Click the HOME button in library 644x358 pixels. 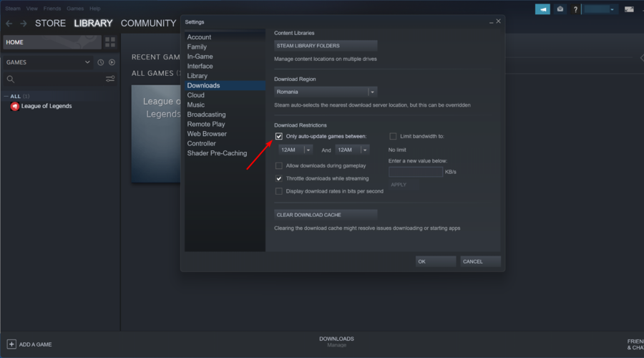point(52,42)
